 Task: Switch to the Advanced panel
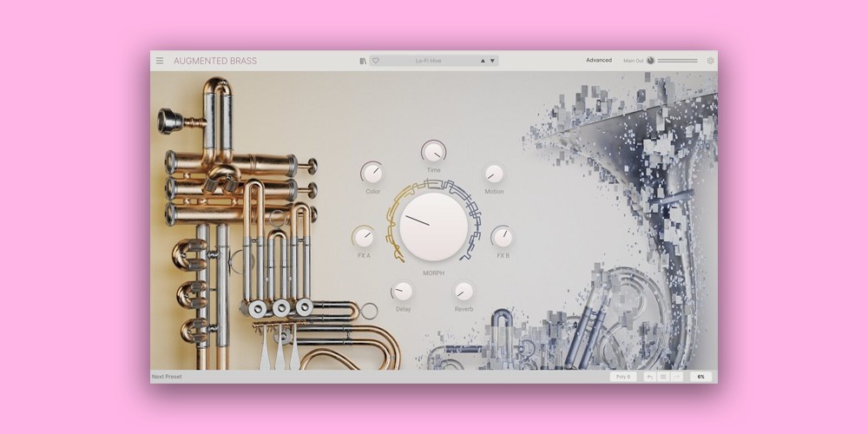[599, 61]
